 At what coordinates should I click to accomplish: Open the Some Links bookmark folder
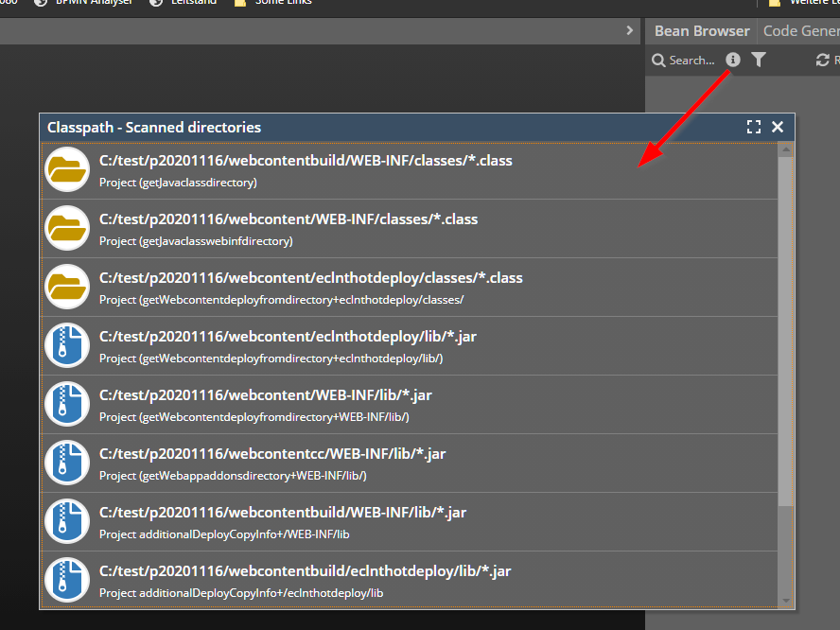281,3
